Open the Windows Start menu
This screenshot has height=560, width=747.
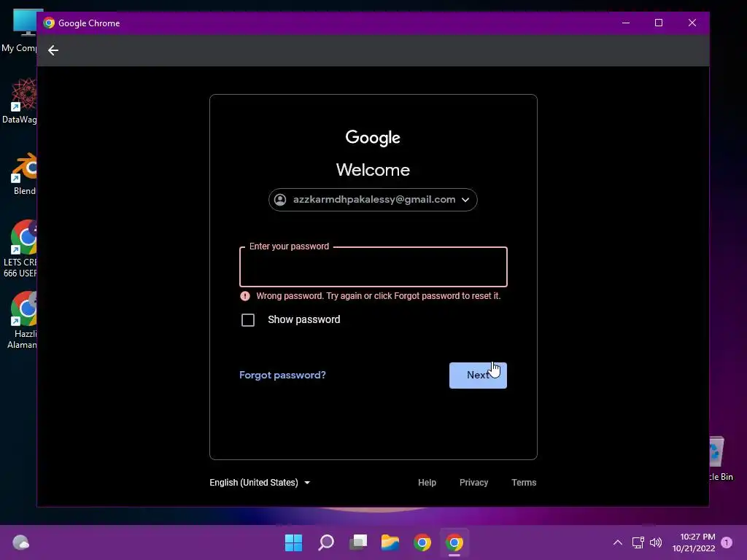(293, 542)
